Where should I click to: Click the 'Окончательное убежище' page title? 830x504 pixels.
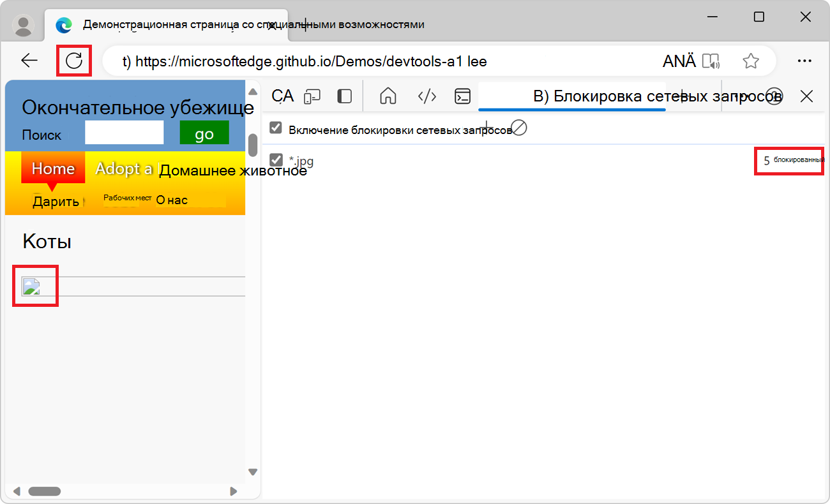pos(138,108)
